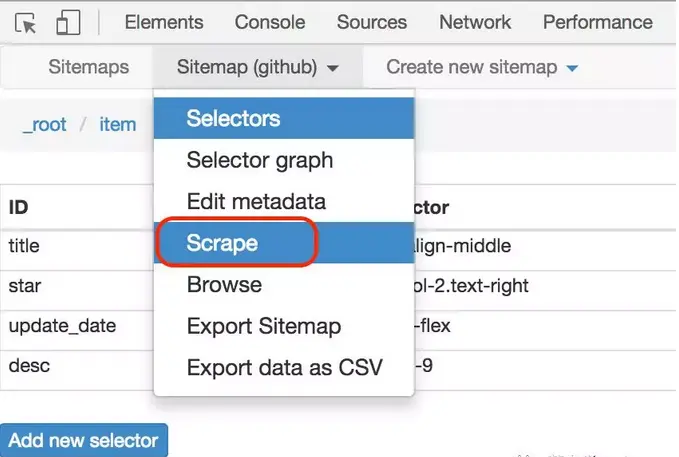Select Selectors from the dropdown menu

click(233, 118)
